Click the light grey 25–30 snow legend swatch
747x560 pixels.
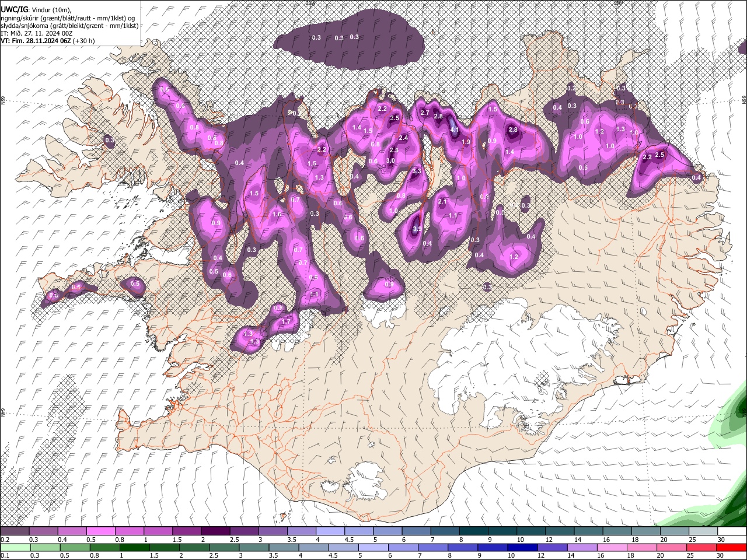(703, 531)
